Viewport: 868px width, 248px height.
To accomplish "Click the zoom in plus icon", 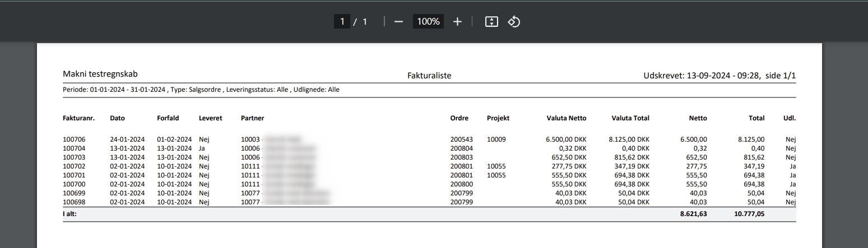I will (x=457, y=22).
